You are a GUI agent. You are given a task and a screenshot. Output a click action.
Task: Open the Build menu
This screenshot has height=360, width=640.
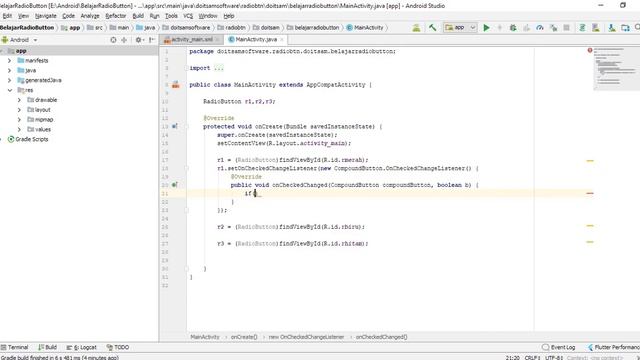point(138,16)
